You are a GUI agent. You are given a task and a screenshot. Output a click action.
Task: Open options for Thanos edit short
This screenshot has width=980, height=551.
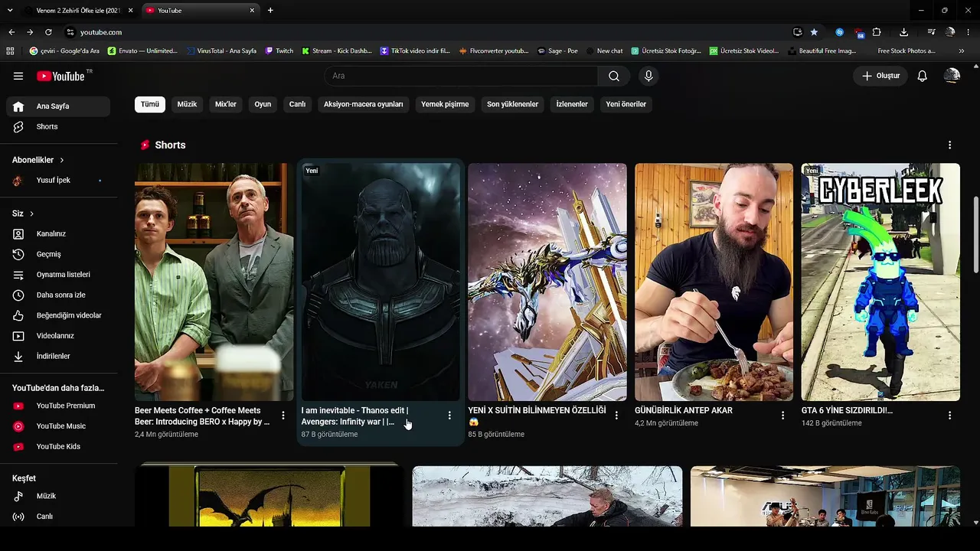(x=449, y=416)
